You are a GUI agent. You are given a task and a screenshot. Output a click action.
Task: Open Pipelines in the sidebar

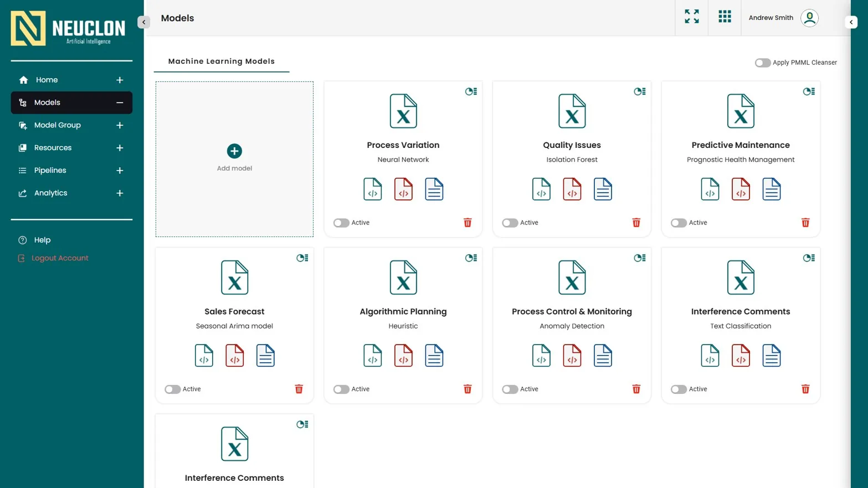coord(71,171)
